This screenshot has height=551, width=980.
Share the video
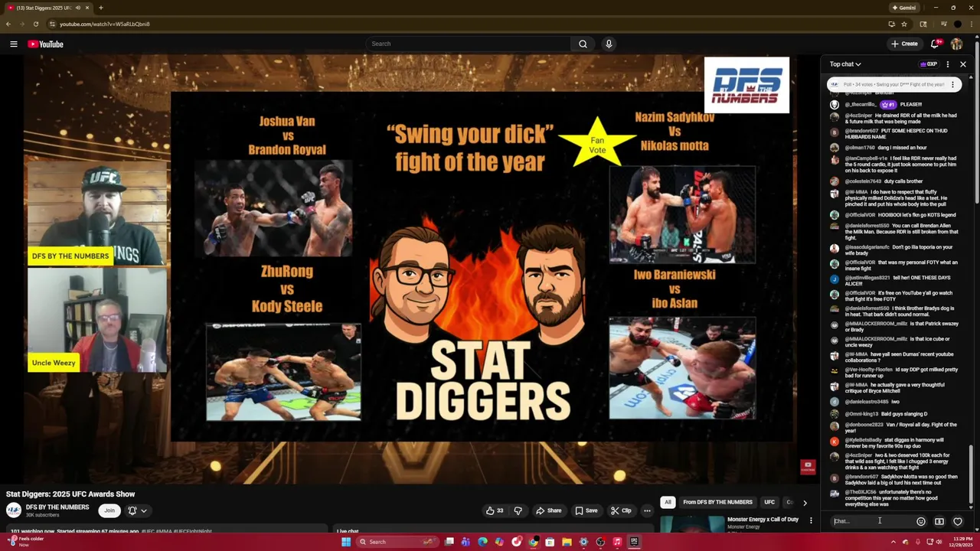coord(548,510)
